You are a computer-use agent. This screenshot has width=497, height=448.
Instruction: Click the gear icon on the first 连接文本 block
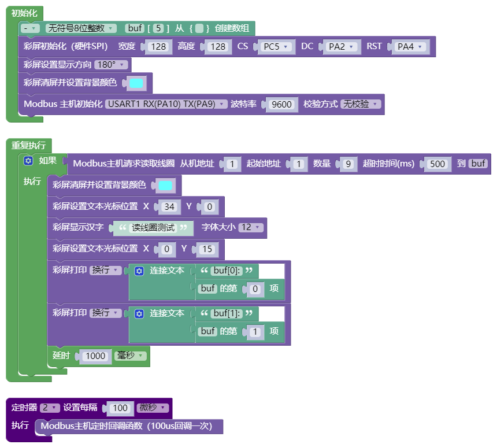click(139, 271)
